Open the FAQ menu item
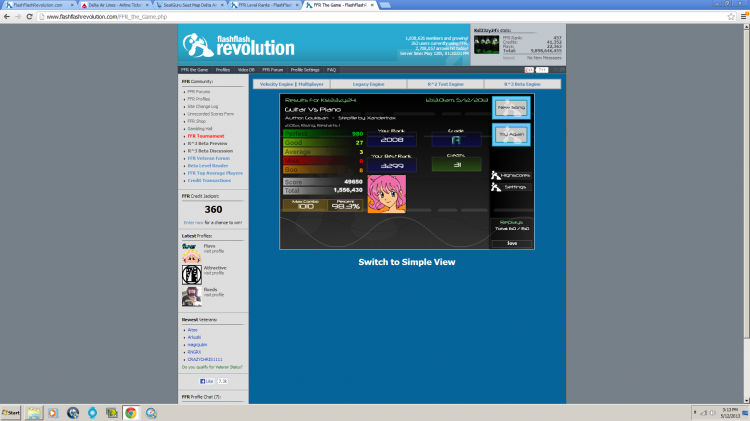Viewport: 750px width, 421px height. 331,70
